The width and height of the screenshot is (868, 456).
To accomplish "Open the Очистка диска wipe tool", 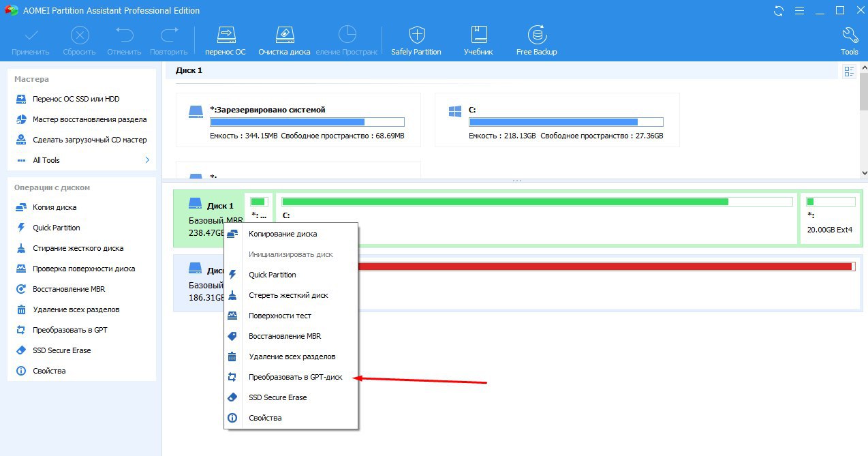I will coord(284,41).
